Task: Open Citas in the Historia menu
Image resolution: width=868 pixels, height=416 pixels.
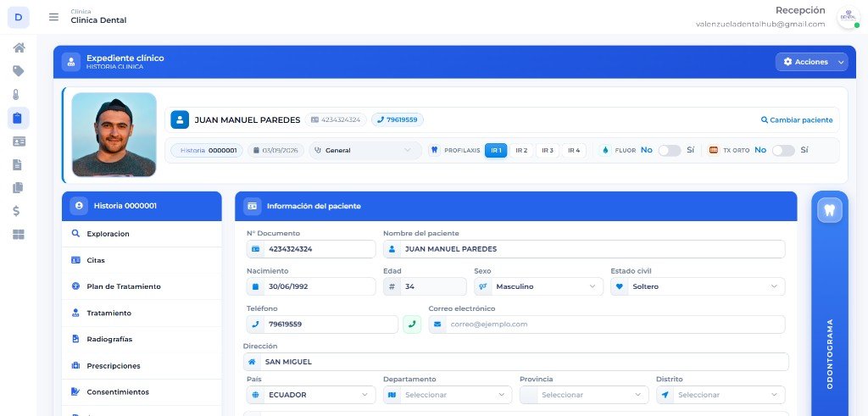Action: (x=142, y=261)
